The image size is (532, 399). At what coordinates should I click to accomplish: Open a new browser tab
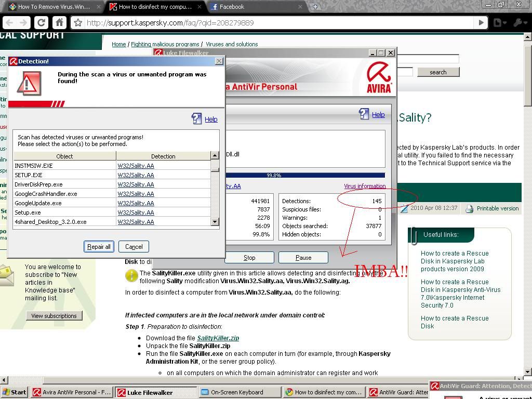coord(315,6)
